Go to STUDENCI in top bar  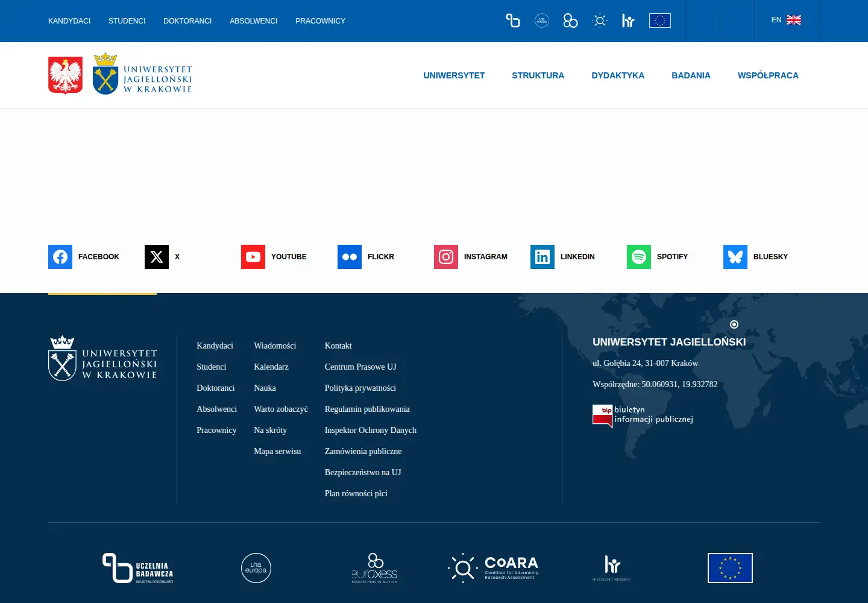click(127, 21)
